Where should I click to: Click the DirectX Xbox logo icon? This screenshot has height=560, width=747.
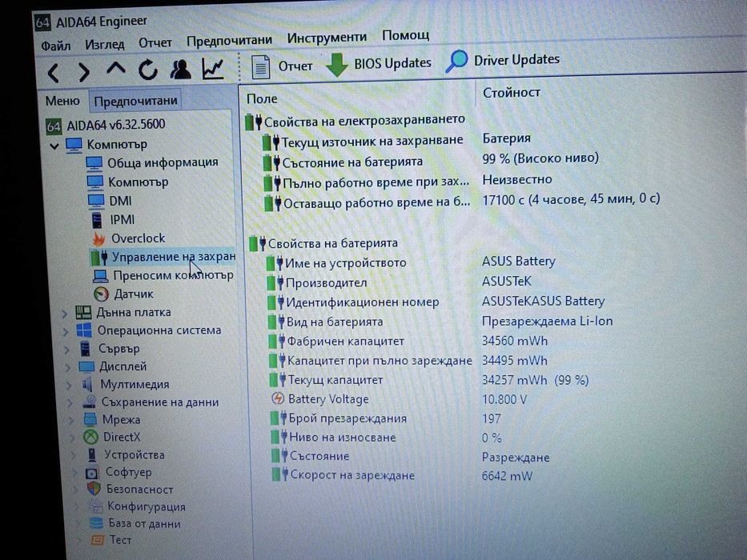click(x=91, y=437)
